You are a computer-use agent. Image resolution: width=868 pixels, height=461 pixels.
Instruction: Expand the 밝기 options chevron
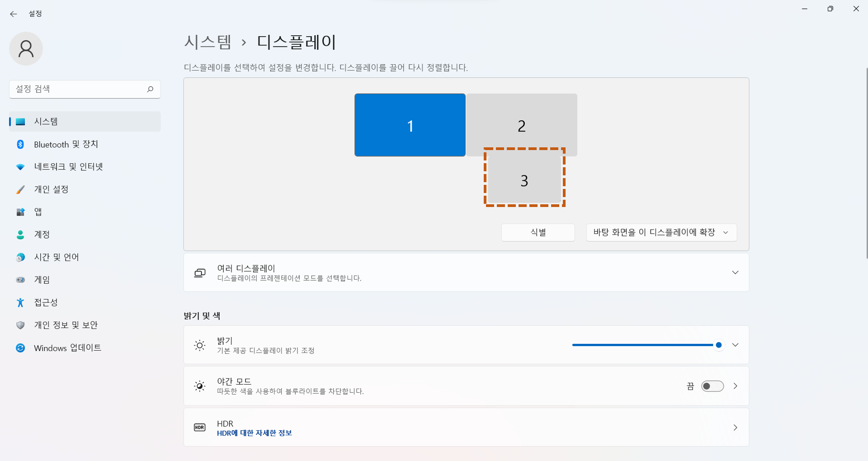coord(736,345)
